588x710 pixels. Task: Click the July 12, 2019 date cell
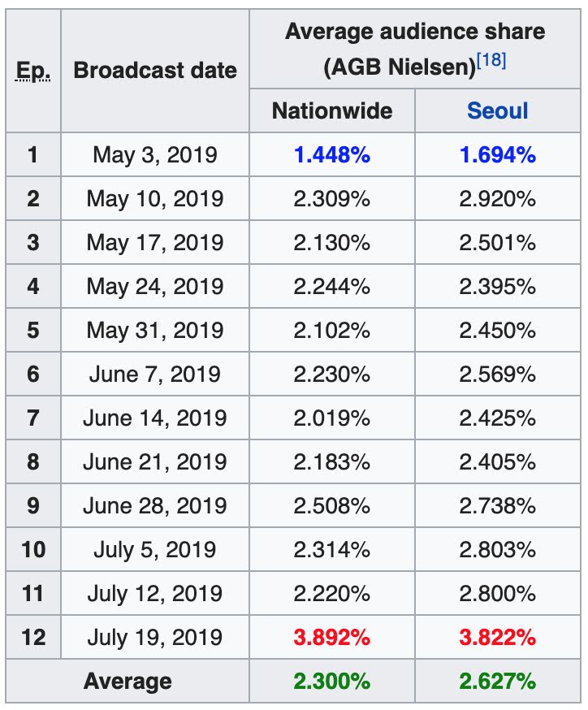(155, 594)
